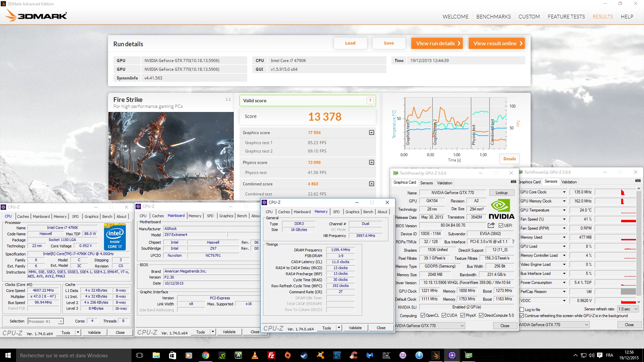Click the GPU-Z screenshot camera icon in Graphics Card window
Viewport: 644px width, 362px height.
click(513, 182)
